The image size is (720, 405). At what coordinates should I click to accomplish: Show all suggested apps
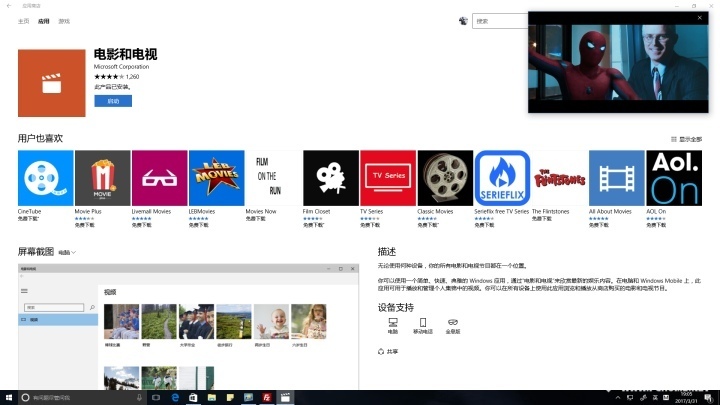tap(686, 139)
